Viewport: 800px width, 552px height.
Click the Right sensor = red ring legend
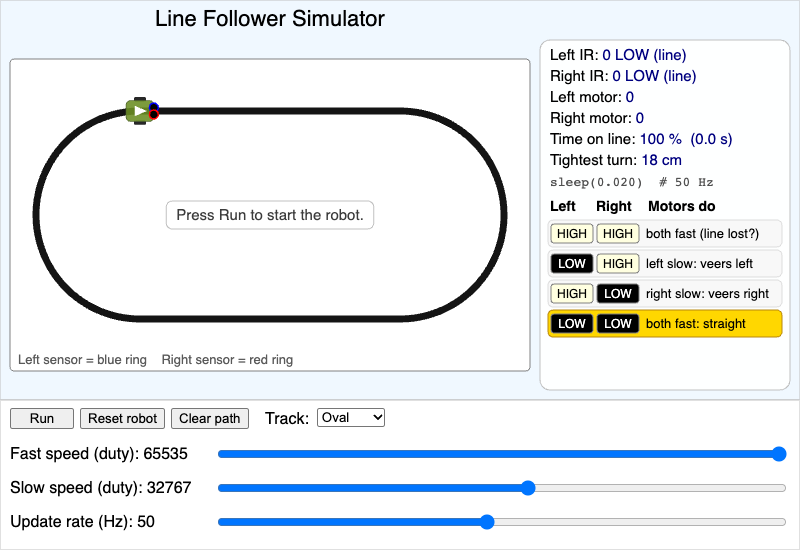point(228,360)
